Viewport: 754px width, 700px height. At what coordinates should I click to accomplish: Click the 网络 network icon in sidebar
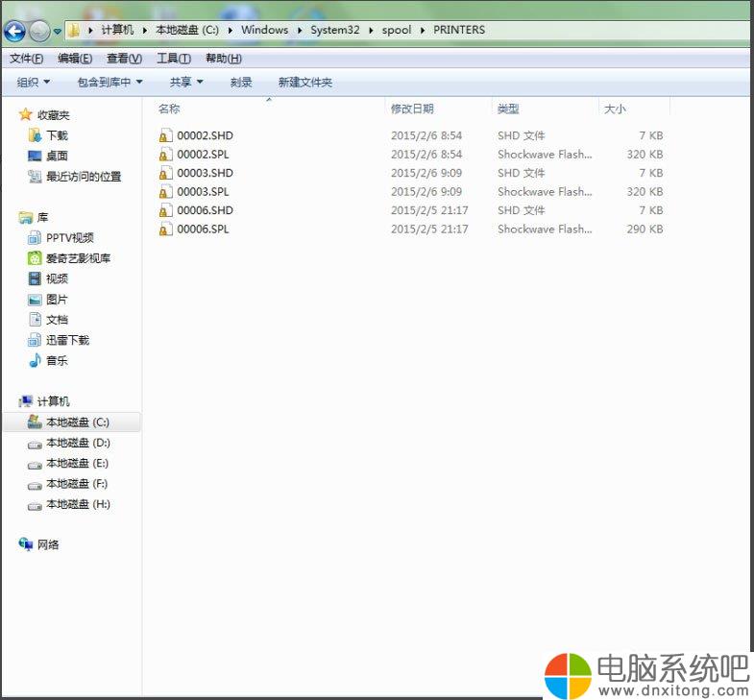click(x=26, y=543)
